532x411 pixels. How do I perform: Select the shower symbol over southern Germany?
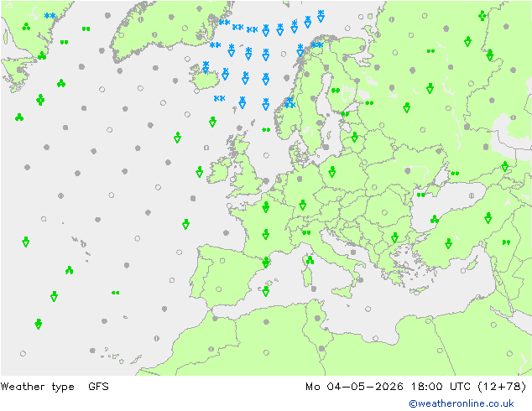coord(303,205)
